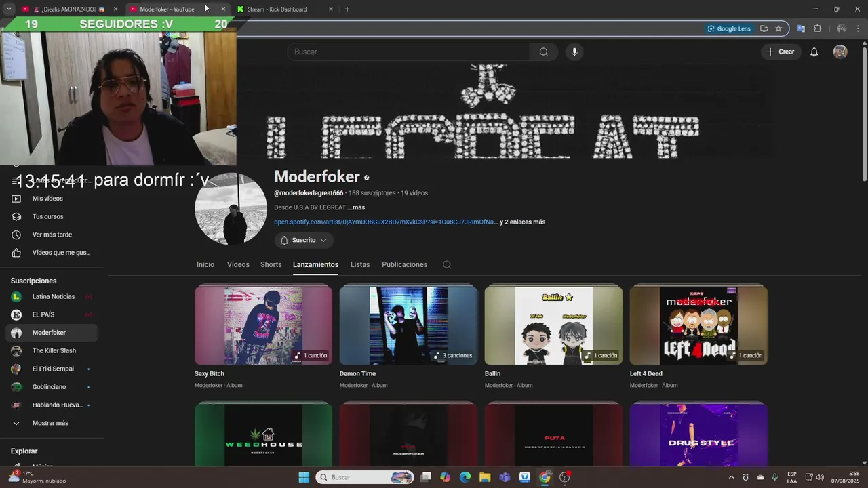Open the Chrome profile avatar
Image resolution: width=868 pixels, height=488 pixels.
click(842, 28)
